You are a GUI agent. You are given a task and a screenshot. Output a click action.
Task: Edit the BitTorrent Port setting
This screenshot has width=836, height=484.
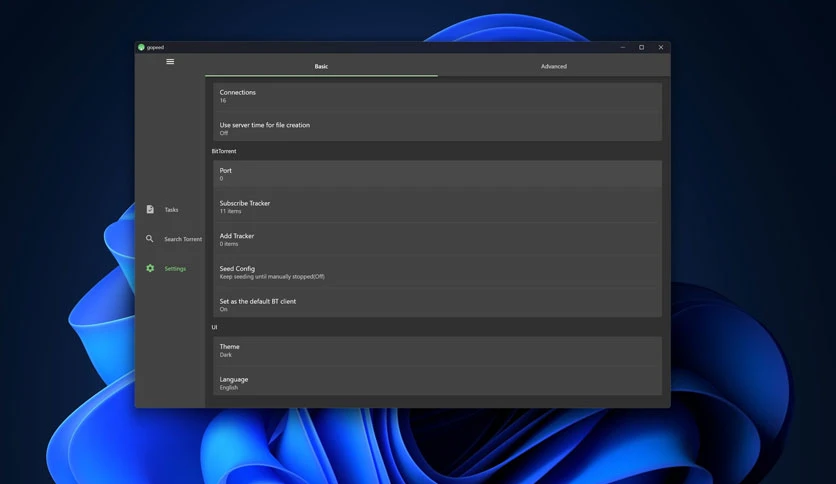437,174
